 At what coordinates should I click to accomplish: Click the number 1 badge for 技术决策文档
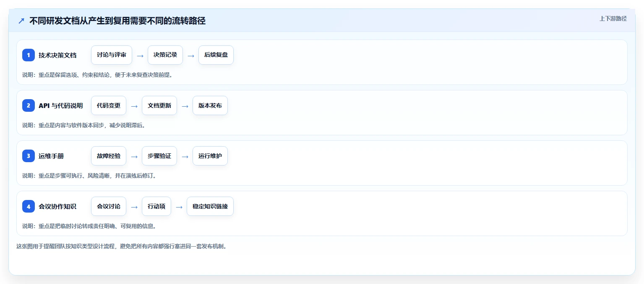[29, 55]
